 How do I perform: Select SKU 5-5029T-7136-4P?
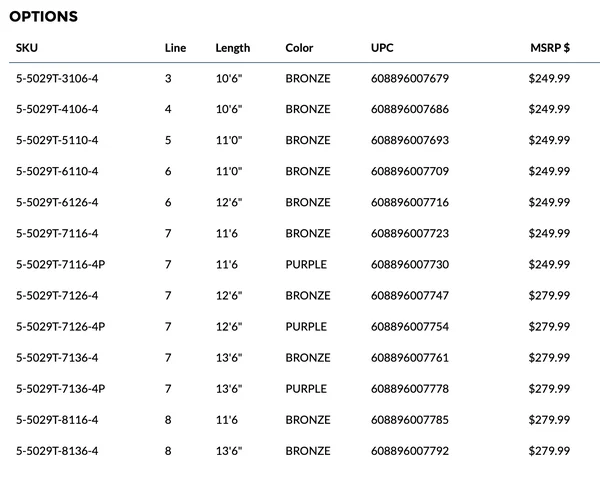pos(60,389)
